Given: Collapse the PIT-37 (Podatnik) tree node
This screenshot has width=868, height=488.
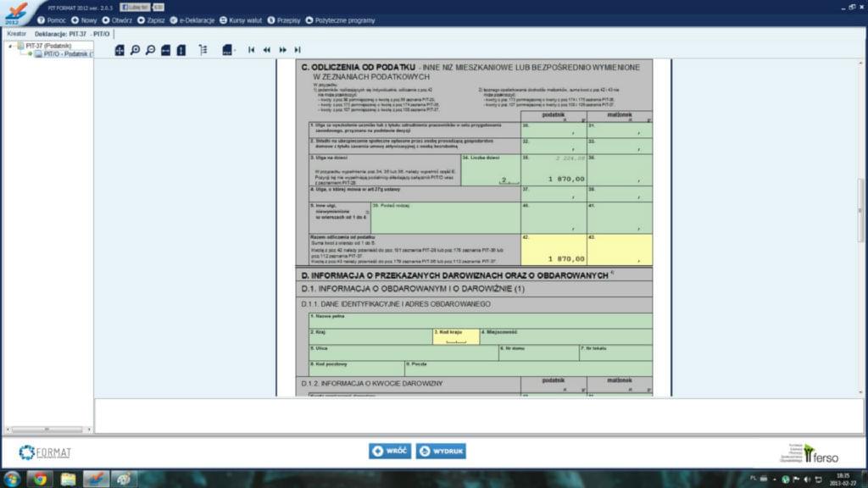Looking at the screenshot, I should coord(10,46).
